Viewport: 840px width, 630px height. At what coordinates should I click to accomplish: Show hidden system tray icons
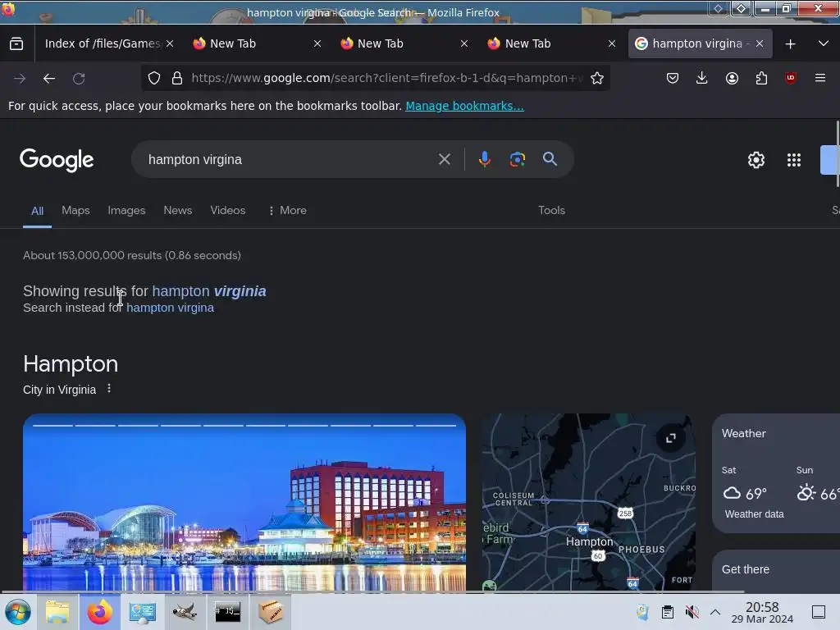click(x=715, y=612)
